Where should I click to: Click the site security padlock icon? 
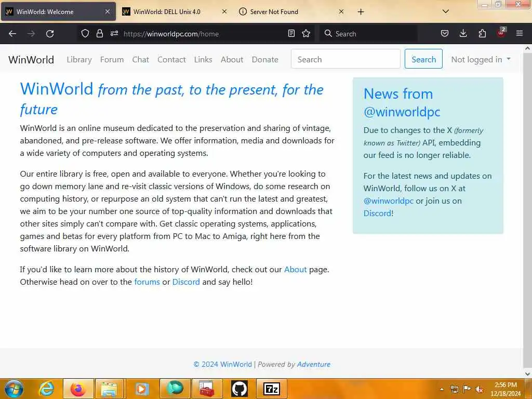click(x=99, y=34)
